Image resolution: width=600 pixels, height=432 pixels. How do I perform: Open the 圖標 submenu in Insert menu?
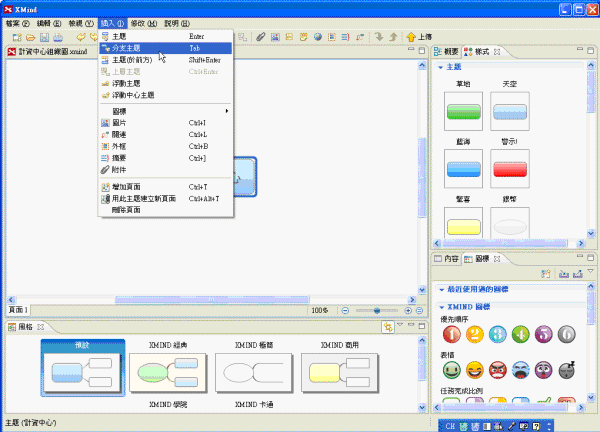tap(165, 111)
